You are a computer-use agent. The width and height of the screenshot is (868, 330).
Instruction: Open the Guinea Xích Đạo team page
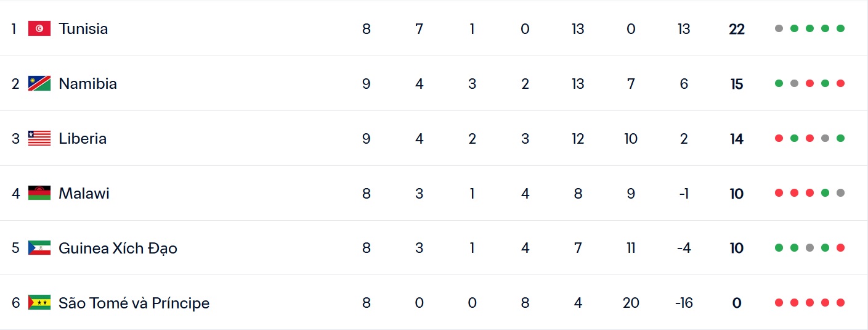point(118,248)
